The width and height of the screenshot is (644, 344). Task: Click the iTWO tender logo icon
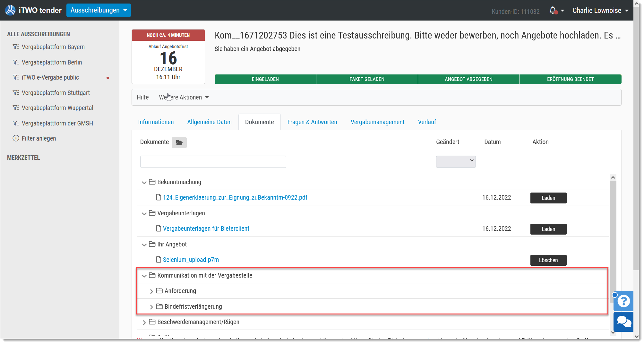pos(10,10)
